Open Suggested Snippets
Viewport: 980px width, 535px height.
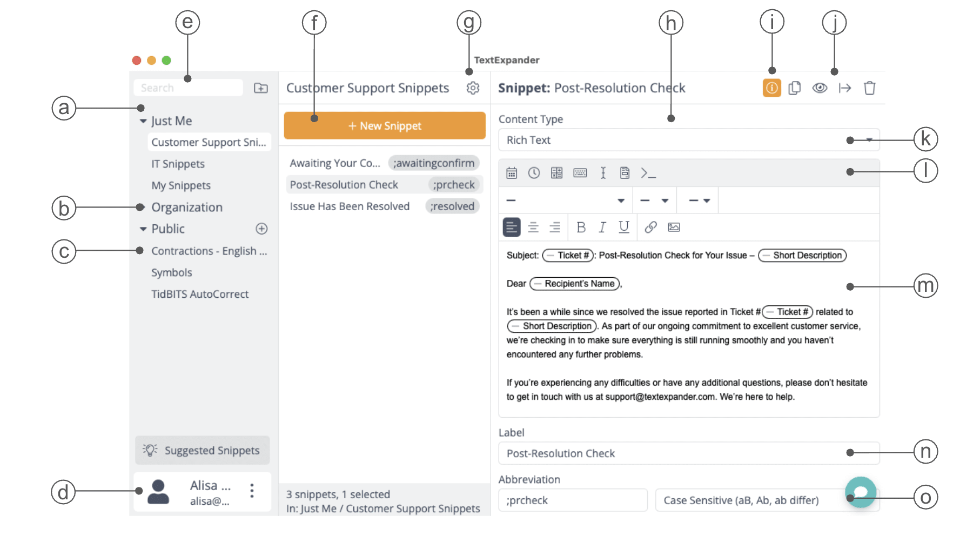[202, 450]
